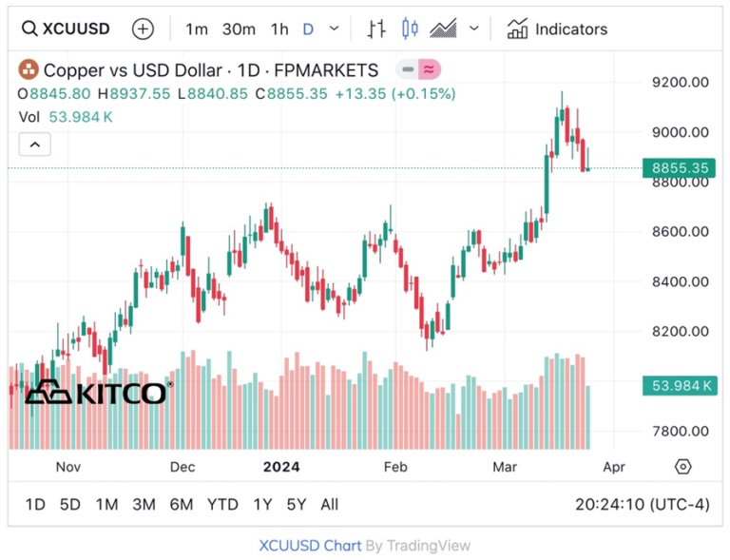Click the copper symbol logo icon
Screen dimensions: 730x560
(x=28, y=69)
